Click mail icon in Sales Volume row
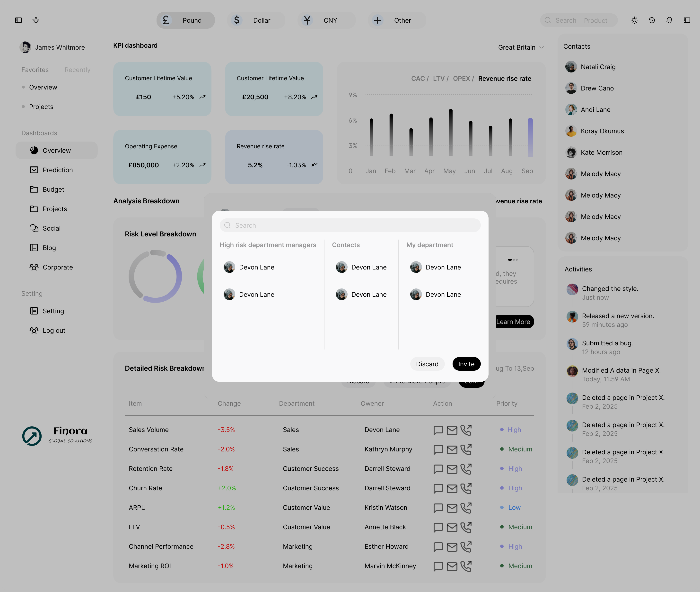 point(452,430)
